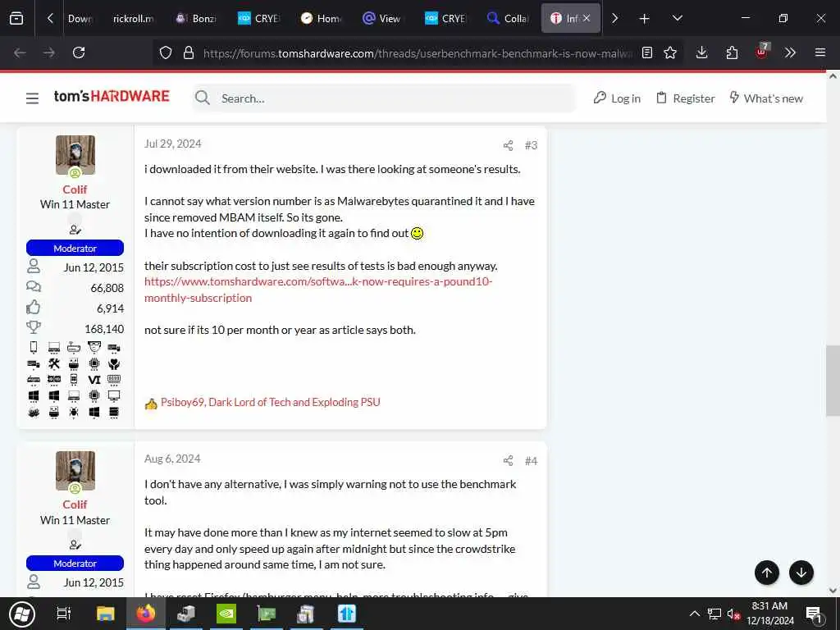Open permalink #3

(531, 145)
